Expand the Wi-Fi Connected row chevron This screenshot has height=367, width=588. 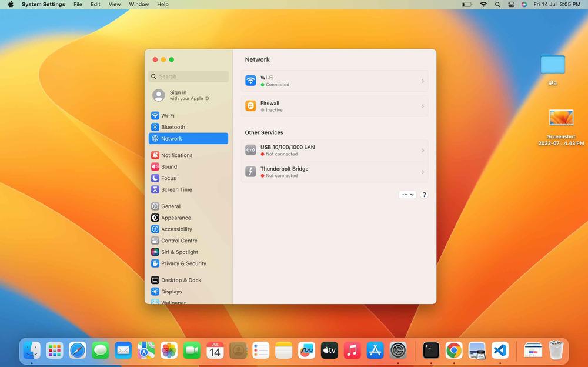click(422, 81)
